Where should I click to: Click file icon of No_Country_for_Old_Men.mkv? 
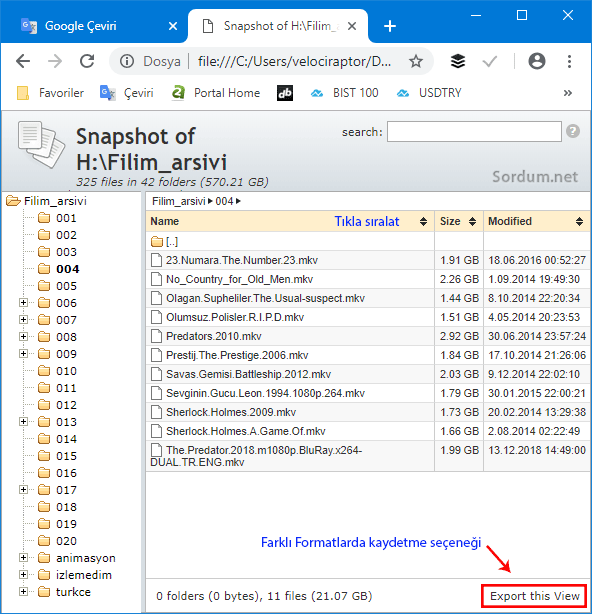156,279
